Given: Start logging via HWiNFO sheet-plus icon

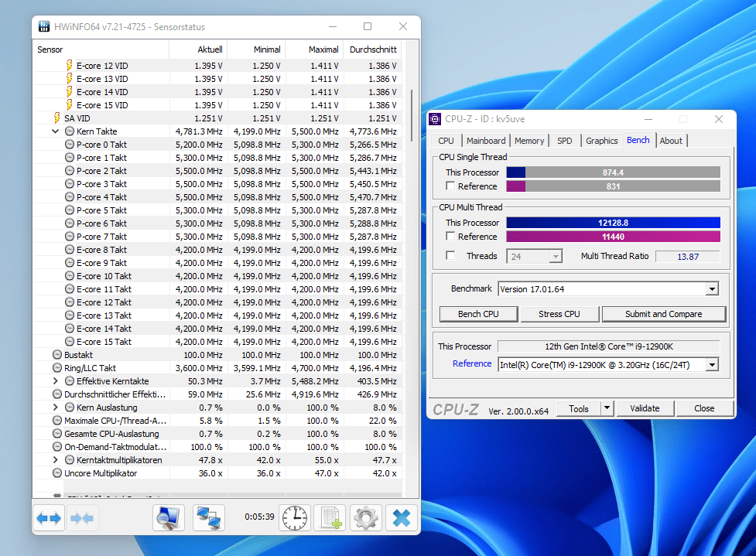Looking at the screenshot, I should [330, 518].
